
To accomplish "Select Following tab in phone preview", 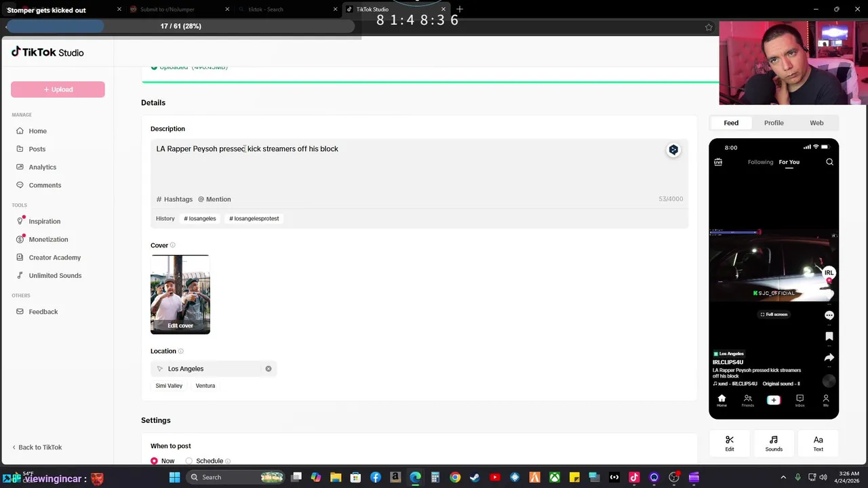I will point(760,162).
